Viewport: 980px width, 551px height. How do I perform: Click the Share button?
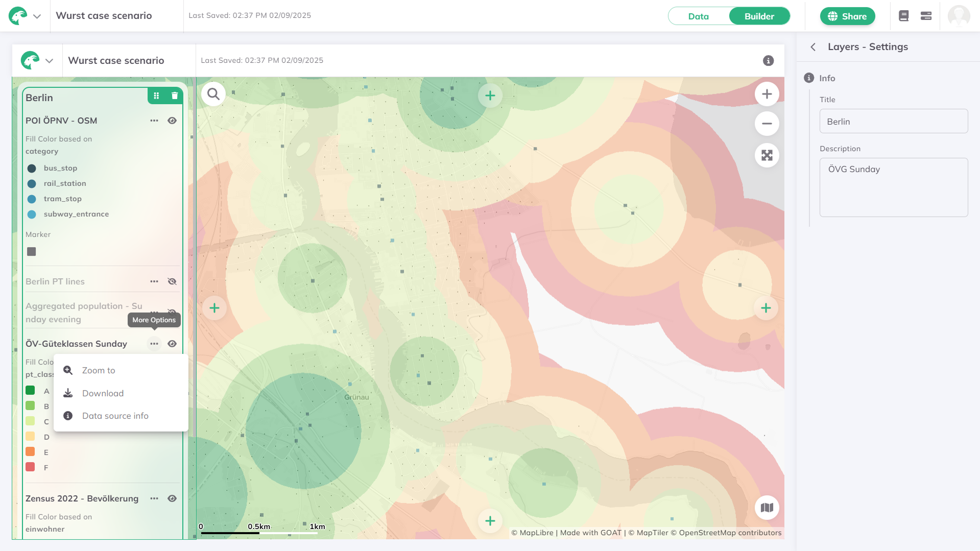point(847,16)
